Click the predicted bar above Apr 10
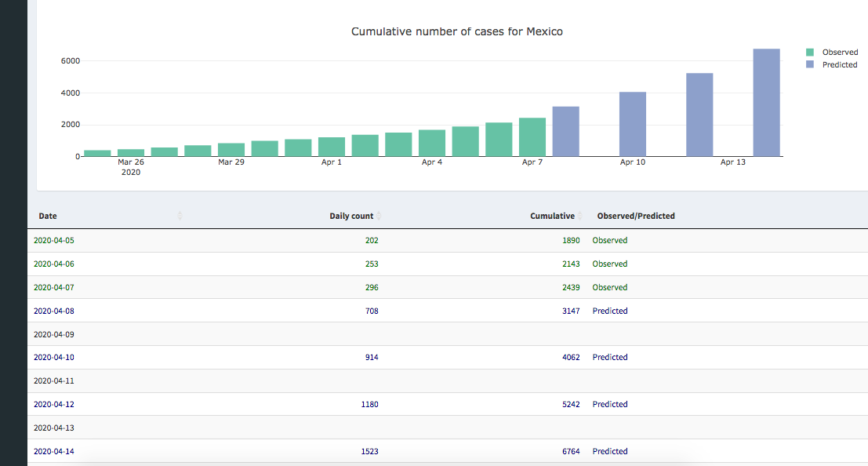This screenshot has height=466, width=868. [632, 124]
